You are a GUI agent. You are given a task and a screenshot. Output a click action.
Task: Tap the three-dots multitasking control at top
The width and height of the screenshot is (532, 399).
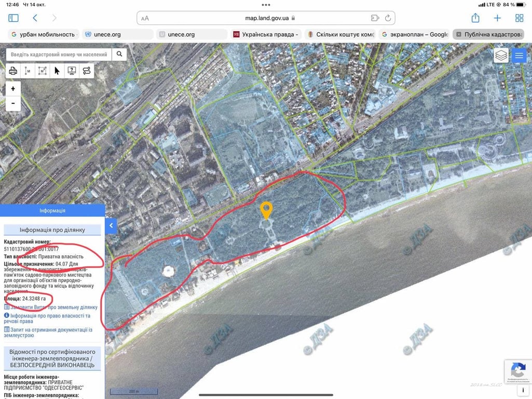(x=266, y=5)
